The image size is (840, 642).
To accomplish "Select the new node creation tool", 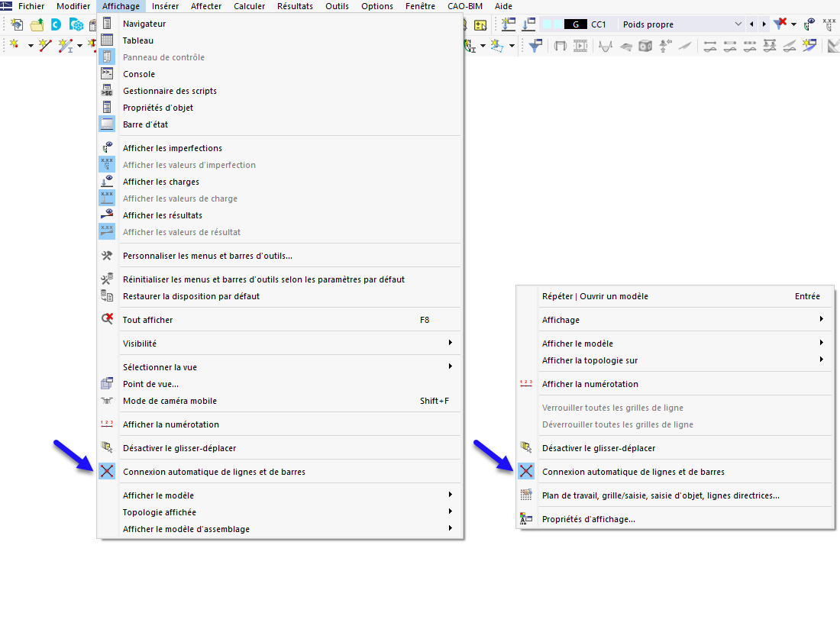I will (13, 47).
